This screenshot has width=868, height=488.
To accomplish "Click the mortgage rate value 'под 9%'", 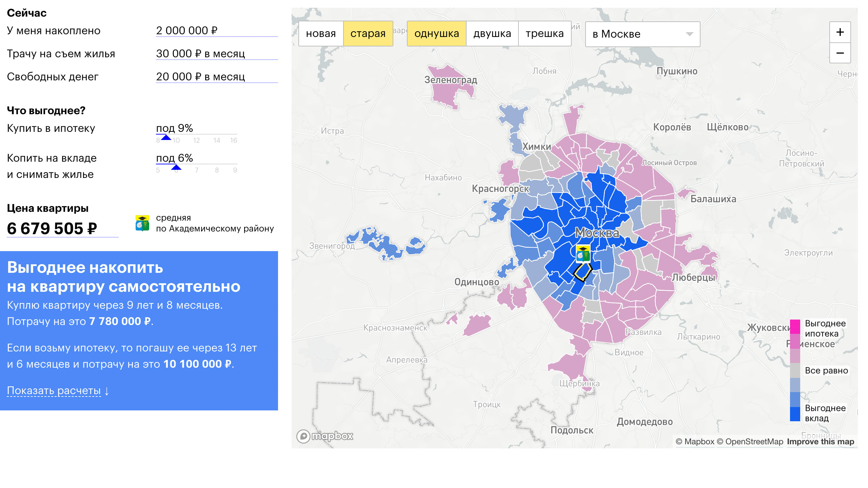I will [174, 128].
